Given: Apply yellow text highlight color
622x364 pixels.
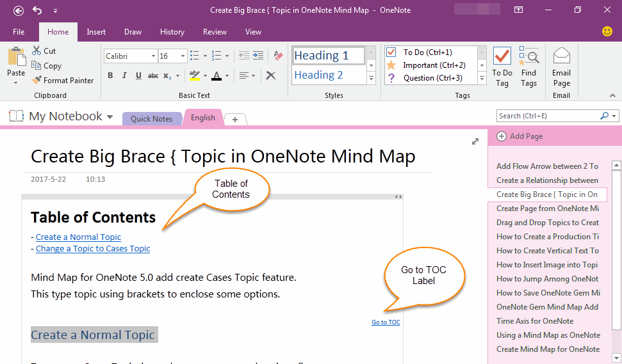Looking at the screenshot, I should coord(194,75).
